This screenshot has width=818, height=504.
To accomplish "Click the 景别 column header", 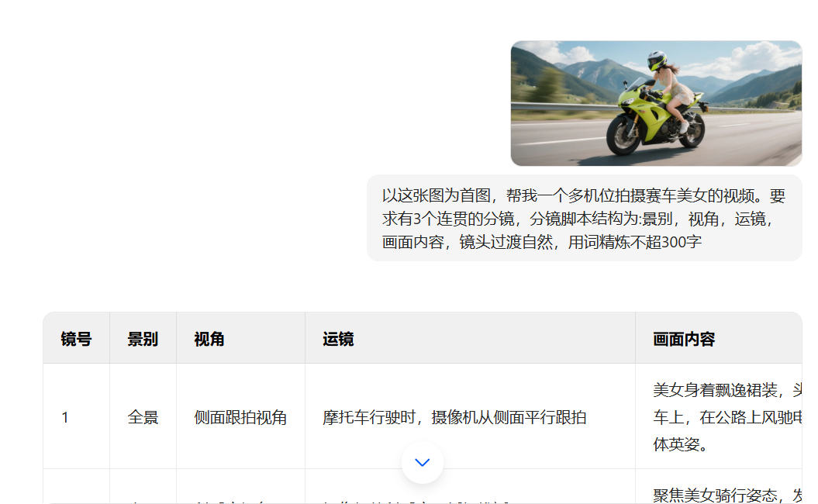I will (x=143, y=339).
